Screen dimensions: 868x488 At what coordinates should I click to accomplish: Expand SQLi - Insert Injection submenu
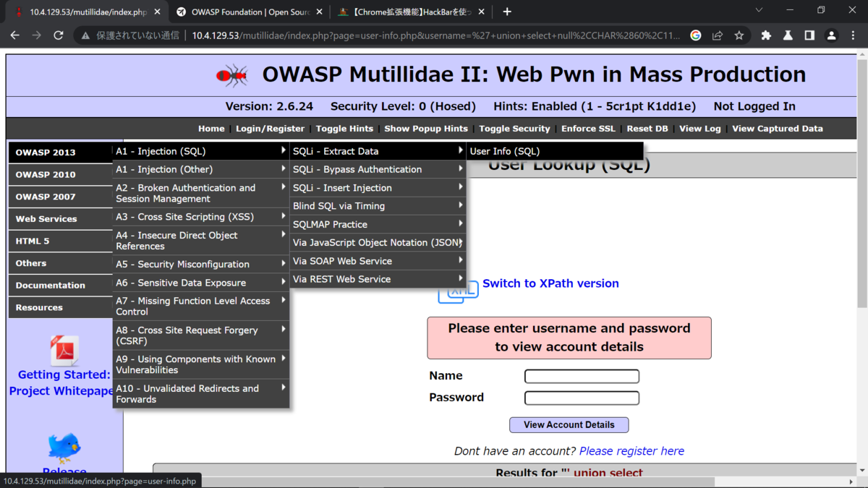378,188
